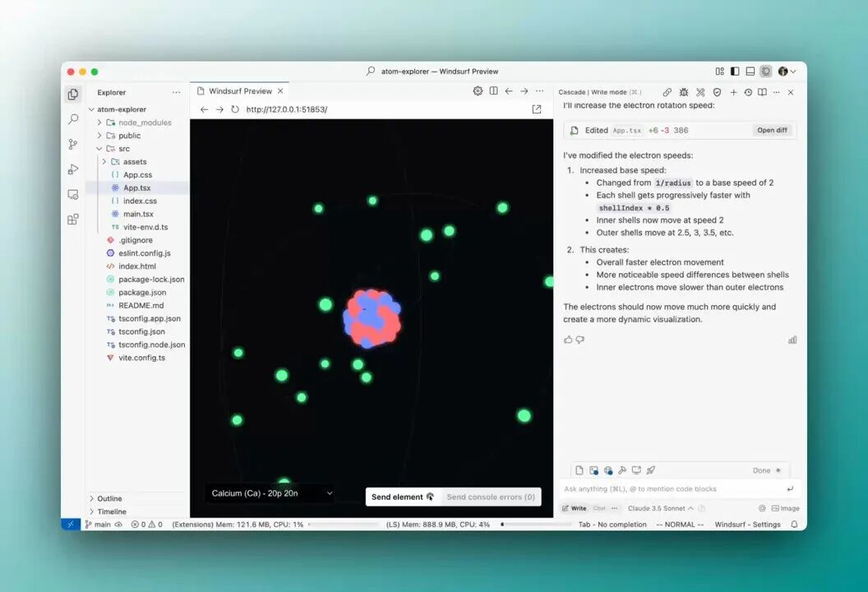Viewport: 868px width, 592px height.
Task: Click the Send element button
Action: point(403,497)
